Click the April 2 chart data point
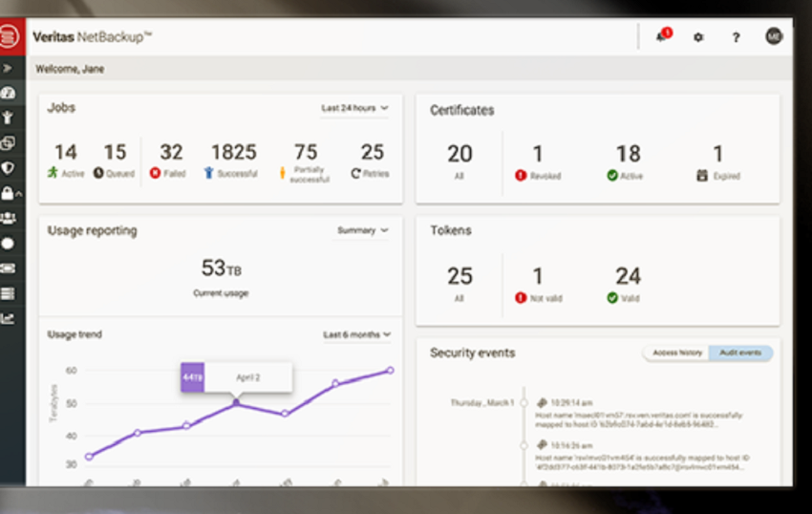The width and height of the screenshot is (812, 514). tap(237, 403)
